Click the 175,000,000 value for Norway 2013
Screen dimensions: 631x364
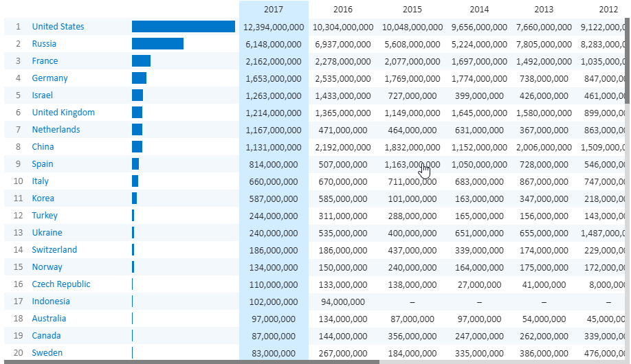[x=544, y=267]
